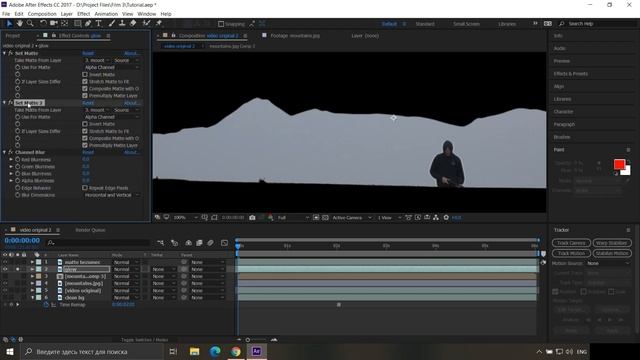Image resolution: width=640 pixels, height=360 pixels.
Task: Select the Rectangle shape tool
Action: pyautogui.click(x=77, y=24)
